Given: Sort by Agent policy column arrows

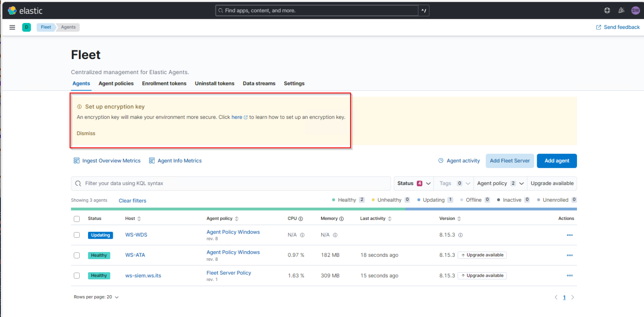Looking at the screenshot, I should (x=236, y=219).
